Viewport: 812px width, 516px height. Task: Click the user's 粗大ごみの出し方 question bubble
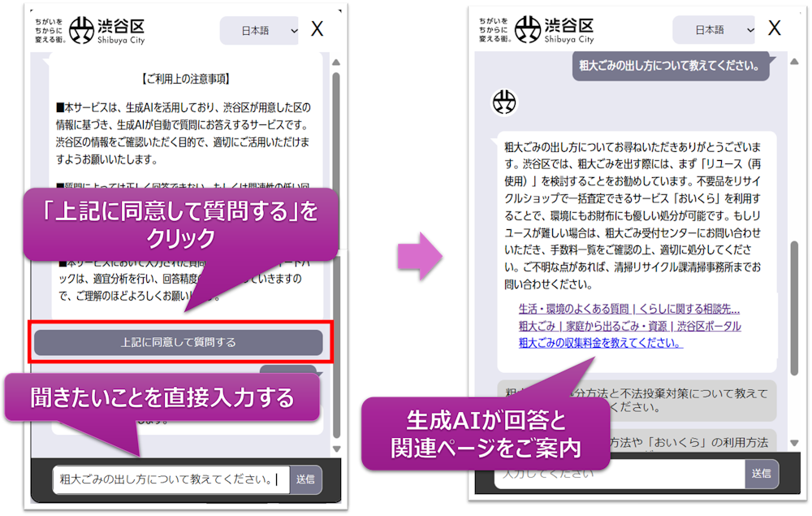[671, 67]
